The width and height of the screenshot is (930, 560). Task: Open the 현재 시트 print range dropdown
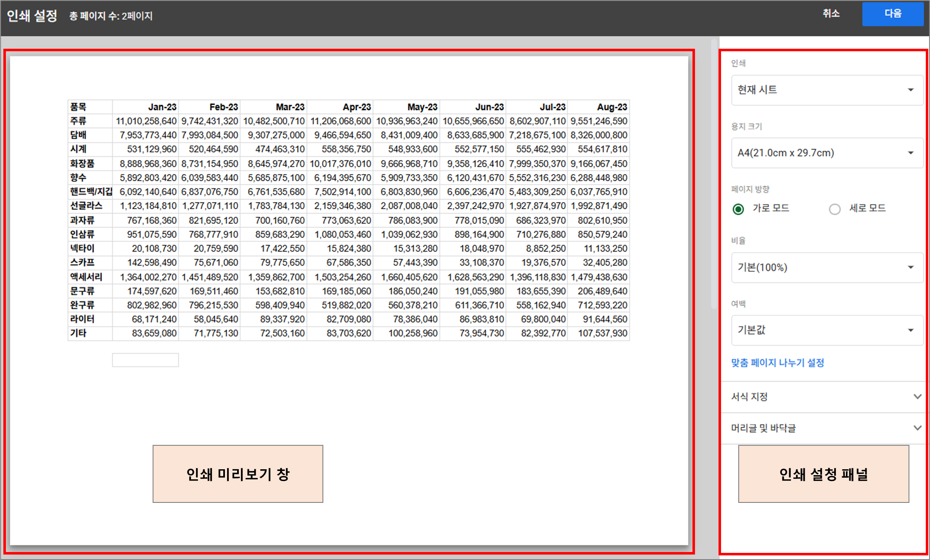pyautogui.click(x=820, y=90)
